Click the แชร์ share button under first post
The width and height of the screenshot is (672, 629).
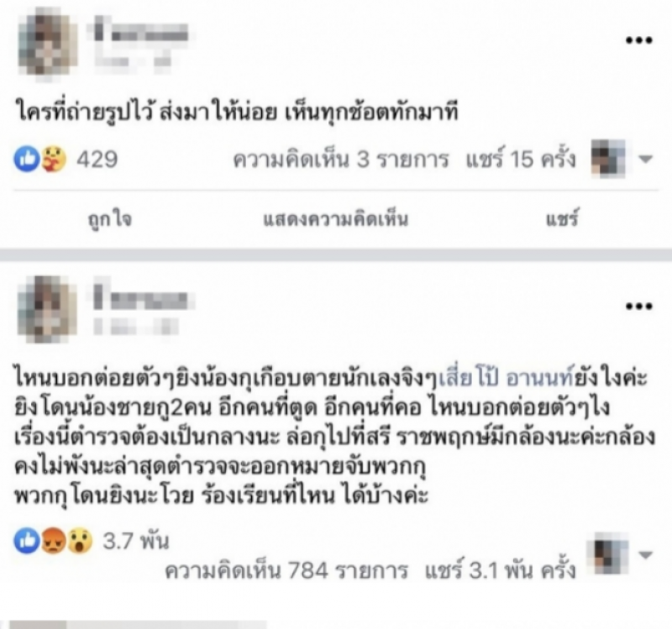[562, 218]
